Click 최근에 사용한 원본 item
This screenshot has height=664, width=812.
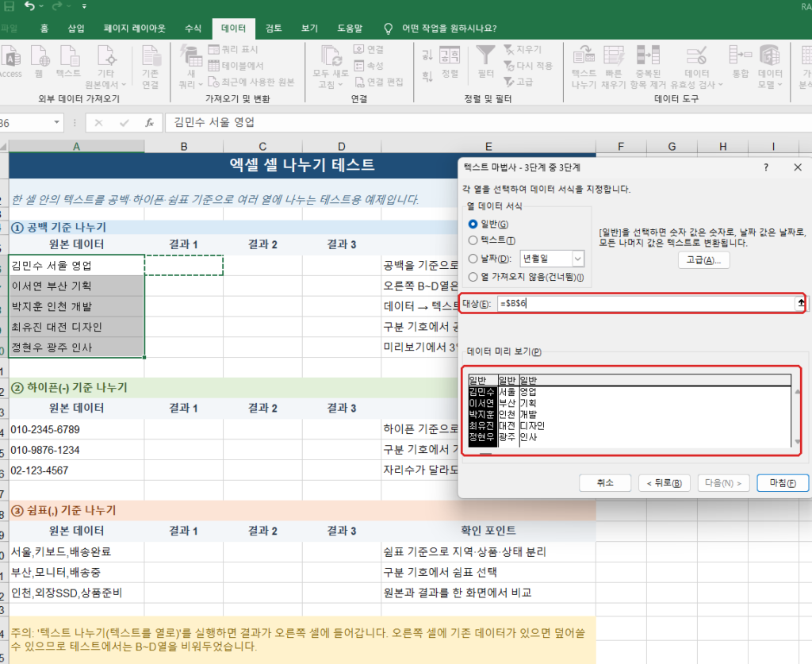251,82
